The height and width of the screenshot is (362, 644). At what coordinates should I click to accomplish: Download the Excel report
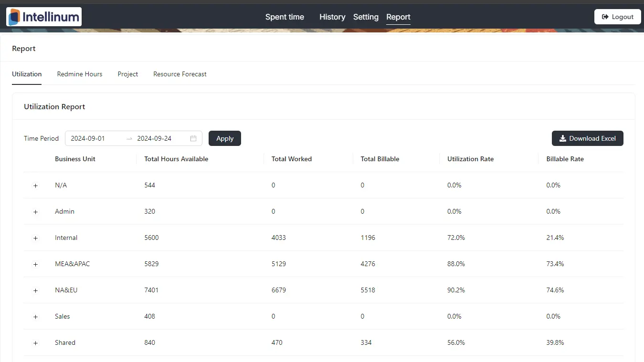[587, 138]
